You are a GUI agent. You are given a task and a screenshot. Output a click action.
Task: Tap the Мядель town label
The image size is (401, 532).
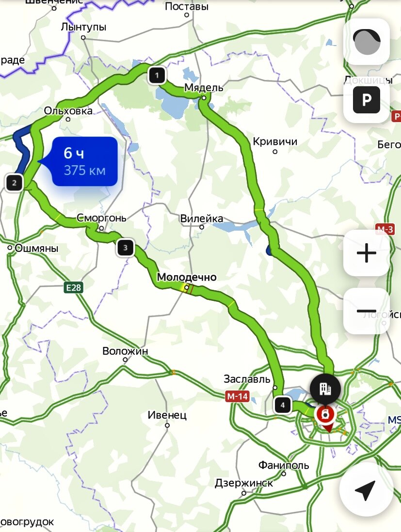204,88
